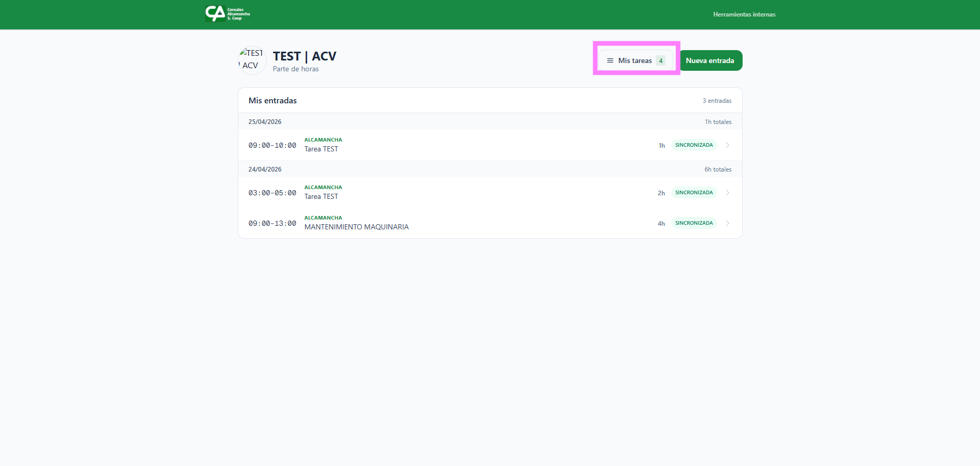Select the 03:00-05:00 time range text
The width and height of the screenshot is (980, 466).
[272, 193]
